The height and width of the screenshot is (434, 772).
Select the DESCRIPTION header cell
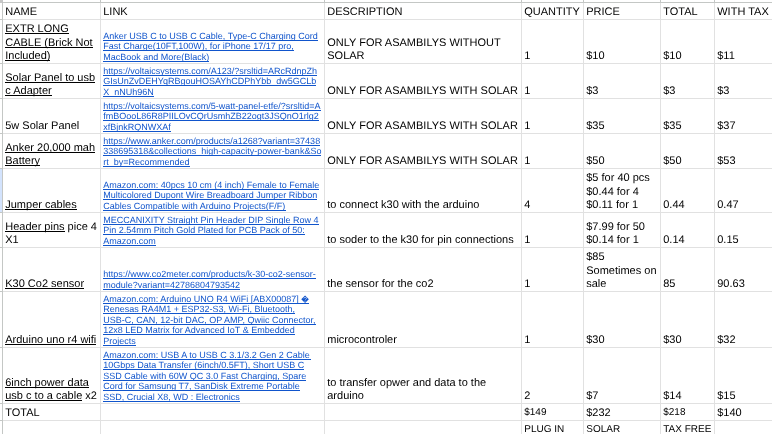(x=422, y=10)
